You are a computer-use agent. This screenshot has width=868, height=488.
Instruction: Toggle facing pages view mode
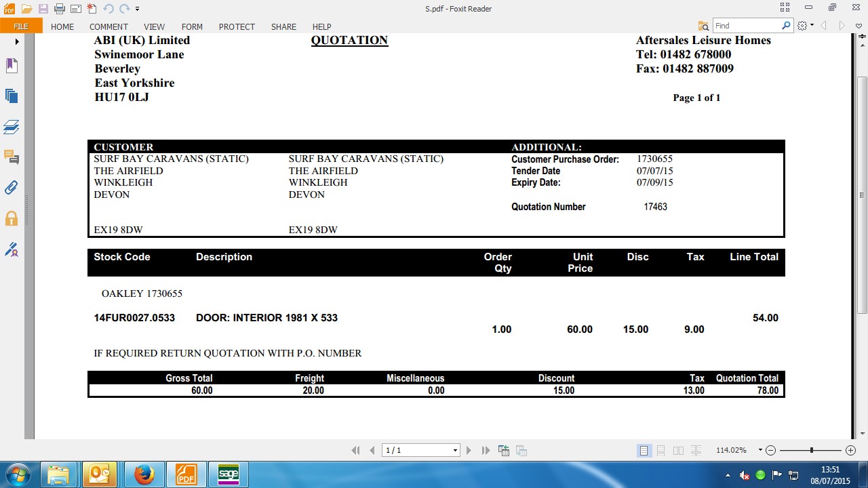(x=678, y=451)
